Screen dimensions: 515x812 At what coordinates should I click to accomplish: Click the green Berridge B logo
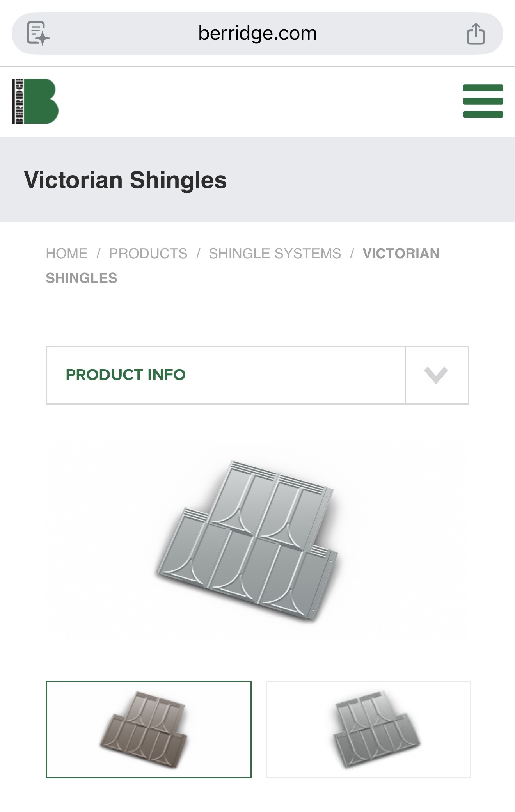tap(41, 101)
